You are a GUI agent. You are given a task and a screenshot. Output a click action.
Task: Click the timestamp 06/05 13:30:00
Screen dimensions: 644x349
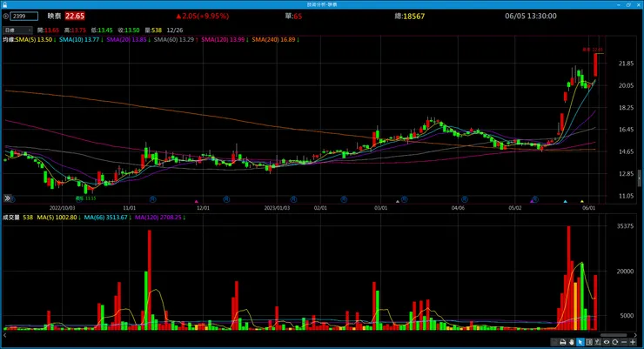coord(531,16)
